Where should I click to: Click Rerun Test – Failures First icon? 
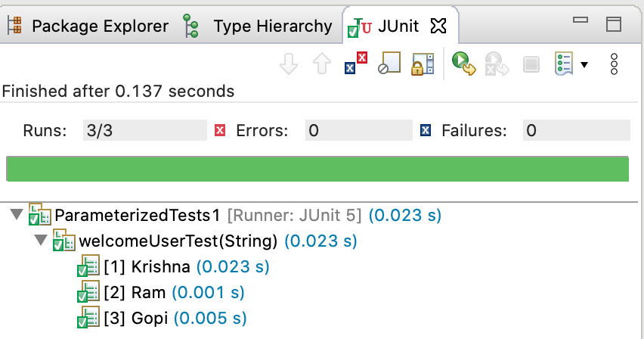[497, 64]
